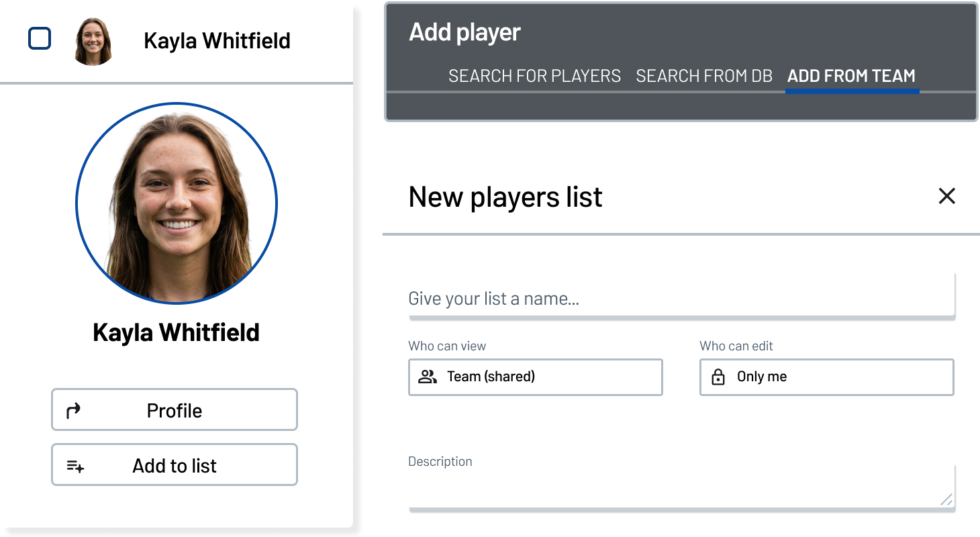This screenshot has width=980, height=537.
Task: Click the Kayla Whitfield name in header row
Action: coord(217,40)
